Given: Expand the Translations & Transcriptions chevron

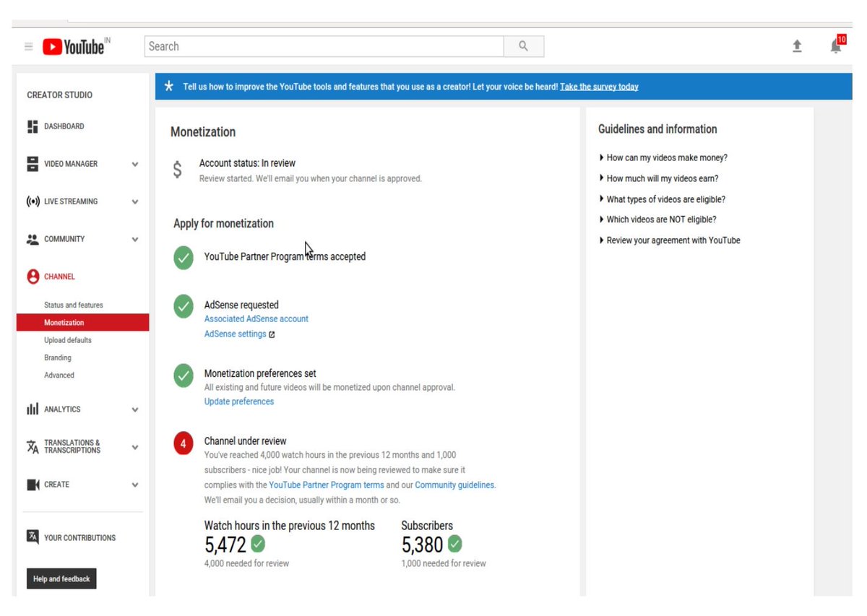Looking at the screenshot, I should (135, 448).
